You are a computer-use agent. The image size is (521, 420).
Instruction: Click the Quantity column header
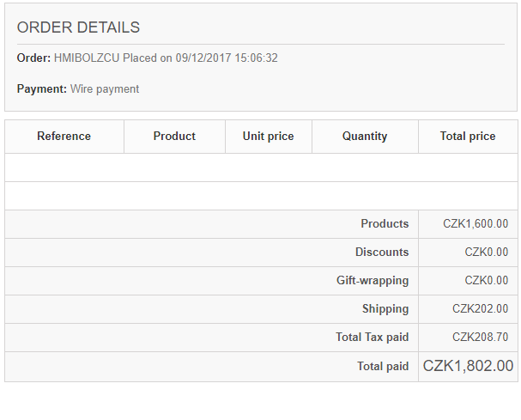point(365,136)
